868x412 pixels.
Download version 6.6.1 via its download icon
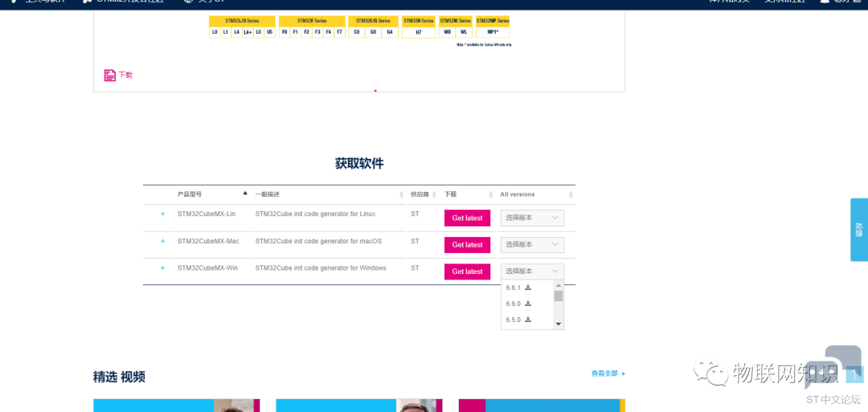pyautogui.click(x=528, y=288)
